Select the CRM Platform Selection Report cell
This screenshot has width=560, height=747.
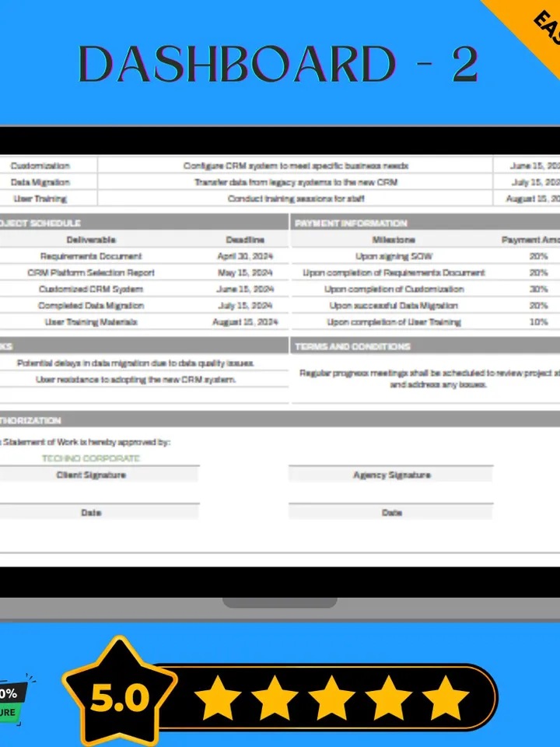91,272
